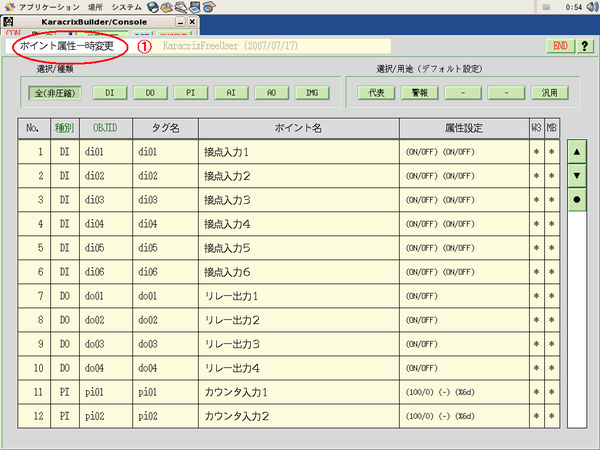Select the 汎用 usage filter
600x450 pixels.
click(x=549, y=93)
